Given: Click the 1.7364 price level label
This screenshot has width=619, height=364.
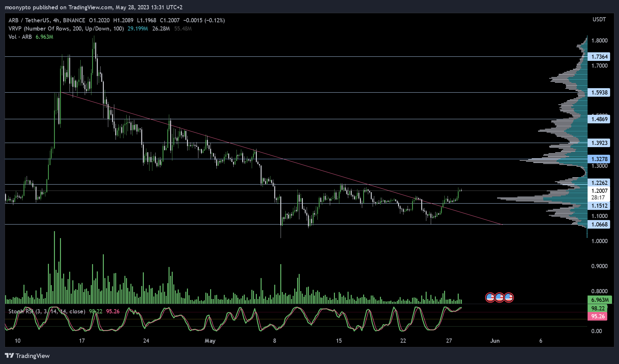Looking at the screenshot, I should click(599, 57).
